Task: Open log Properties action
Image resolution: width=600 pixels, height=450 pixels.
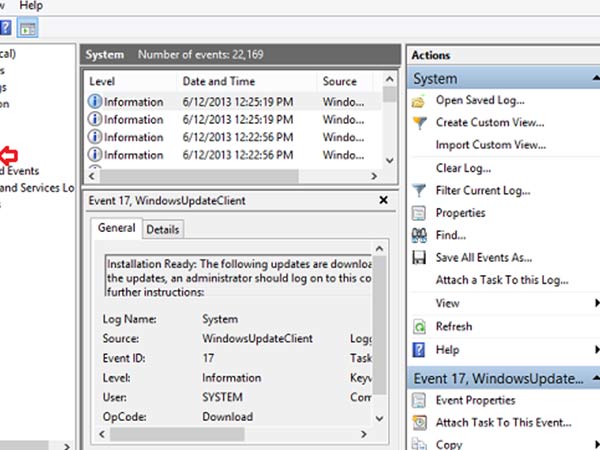Action: pos(460,213)
